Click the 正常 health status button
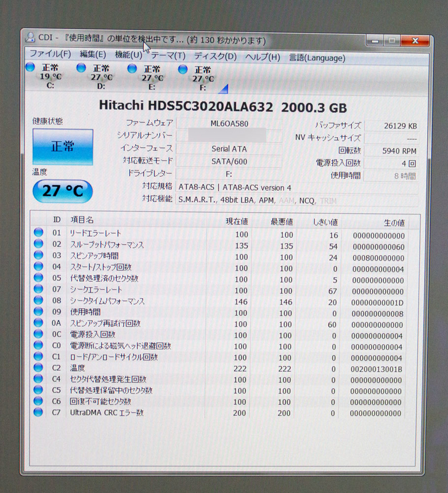Viewport: 448px width, 493px height. coord(63,147)
